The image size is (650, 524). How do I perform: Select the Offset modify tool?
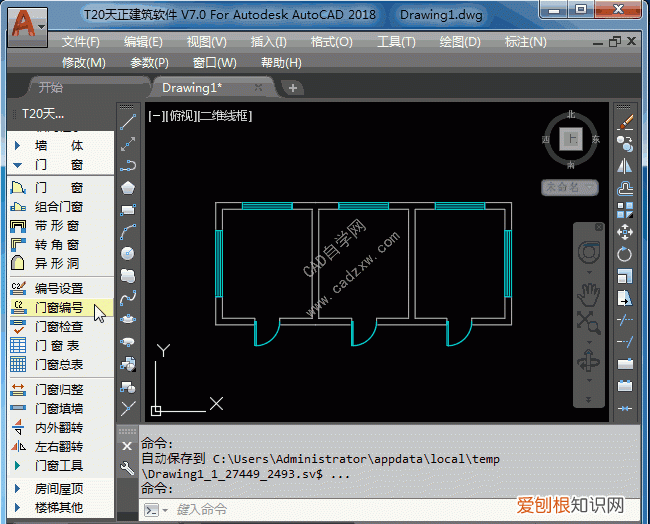(x=625, y=188)
